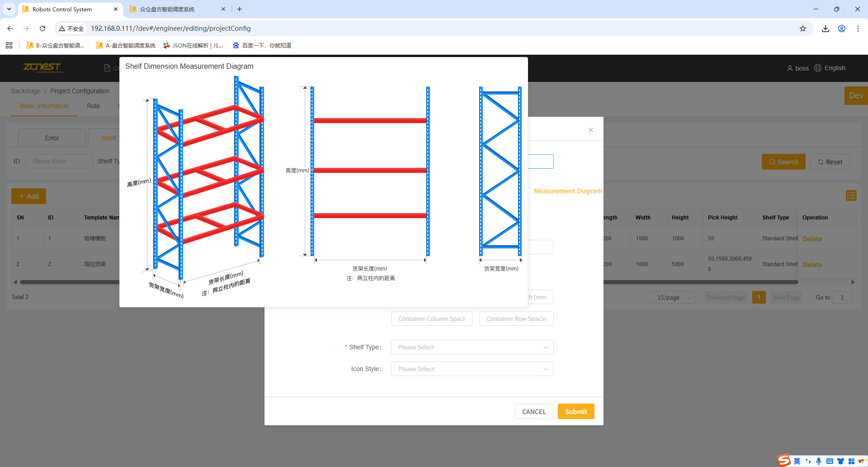
Task: Close the dialog with the X icon
Action: point(591,130)
